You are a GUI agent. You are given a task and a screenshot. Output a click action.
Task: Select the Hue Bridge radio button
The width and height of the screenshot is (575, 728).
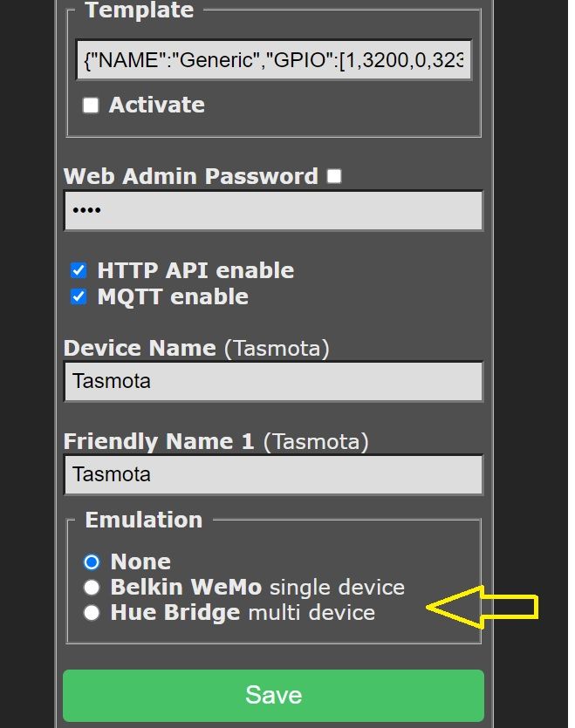pos(92,612)
